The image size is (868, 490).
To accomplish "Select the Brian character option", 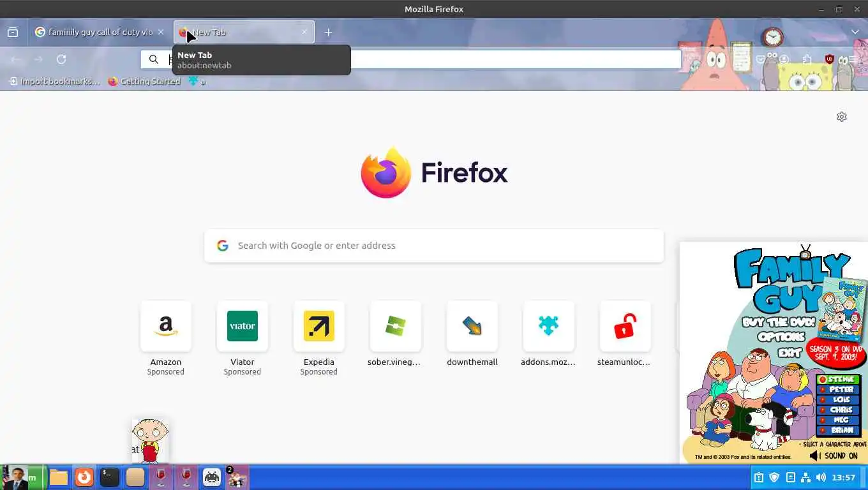I will [838, 431].
